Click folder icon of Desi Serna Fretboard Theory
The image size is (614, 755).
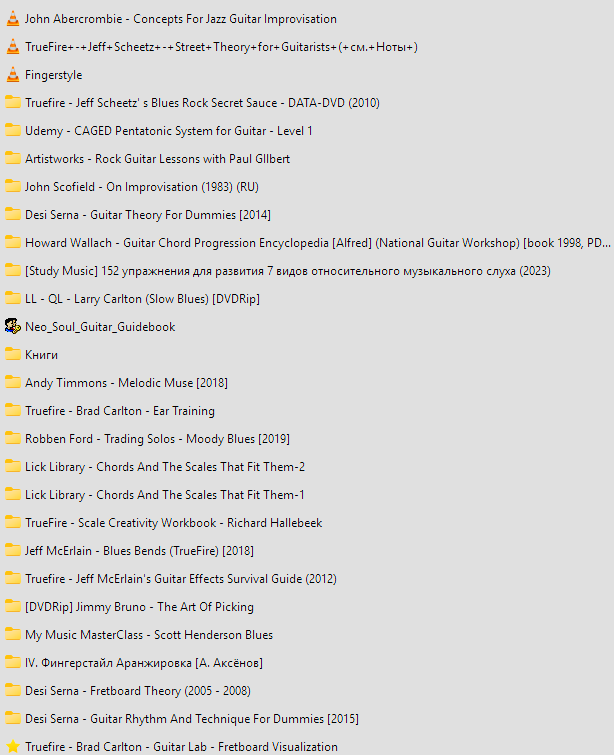(x=13, y=690)
